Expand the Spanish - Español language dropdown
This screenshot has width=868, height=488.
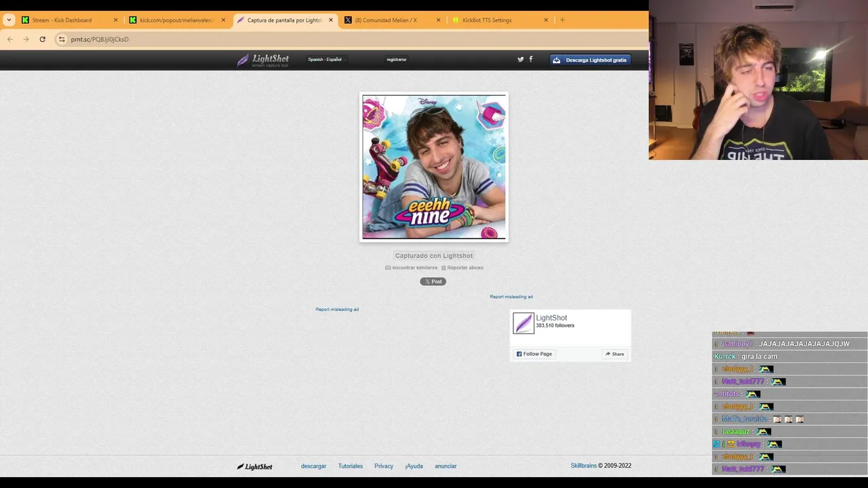point(327,60)
